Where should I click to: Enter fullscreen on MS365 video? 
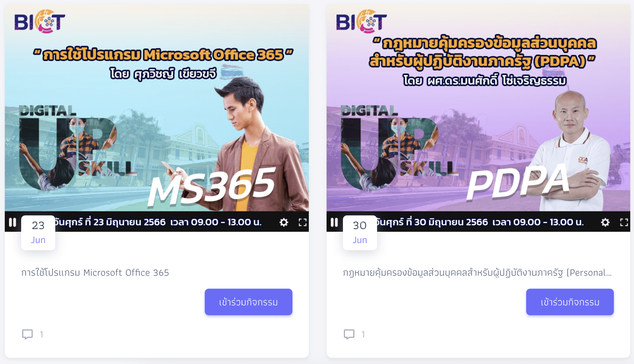303,223
